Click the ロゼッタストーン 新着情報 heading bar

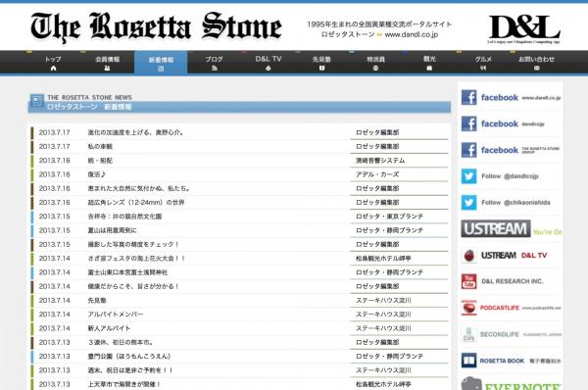tap(239, 107)
